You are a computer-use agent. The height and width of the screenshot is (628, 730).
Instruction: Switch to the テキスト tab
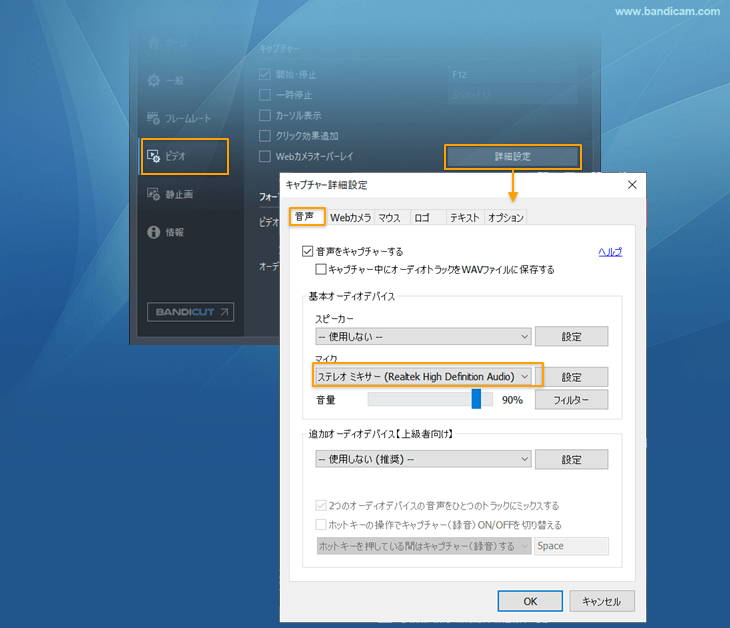pos(464,217)
